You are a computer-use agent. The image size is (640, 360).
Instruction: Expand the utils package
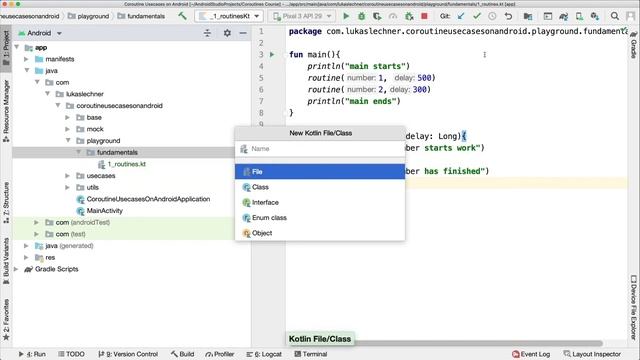pyautogui.click(x=67, y=187)
